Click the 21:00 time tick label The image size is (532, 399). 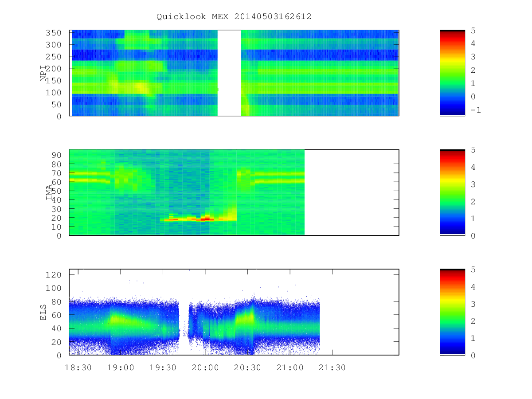click(x=289, y=368)
